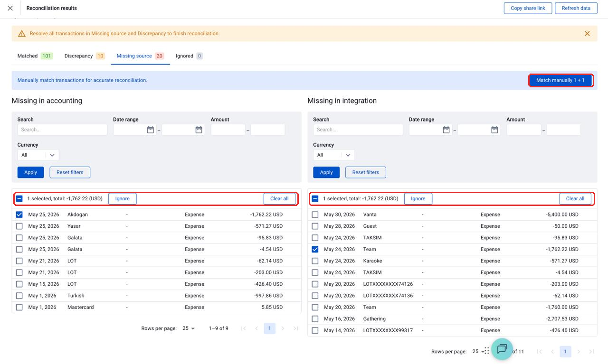Uncheck the Team -1,762.22 USD row

click(x=315, y=249)
